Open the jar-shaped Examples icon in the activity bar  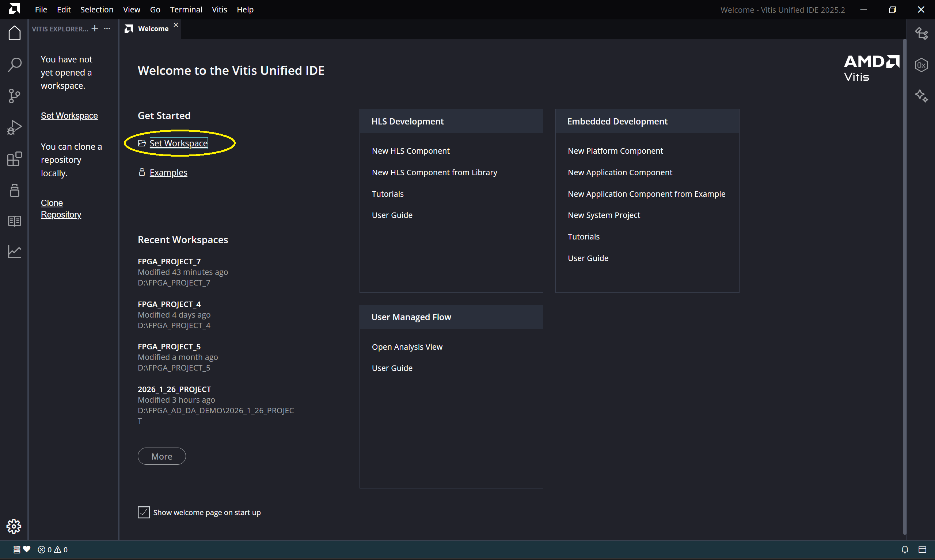14,190
